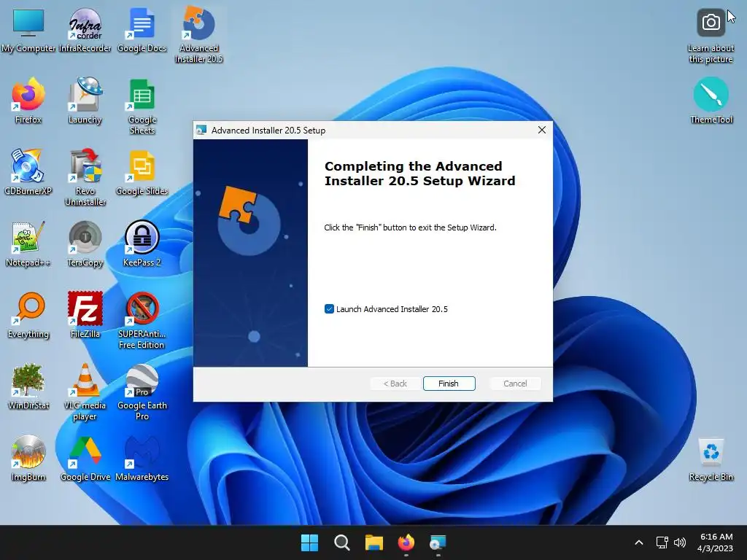Click the Cancel button in Setup wizard
Viewport: 747px width, 560px height.
[x=515, y=384]
